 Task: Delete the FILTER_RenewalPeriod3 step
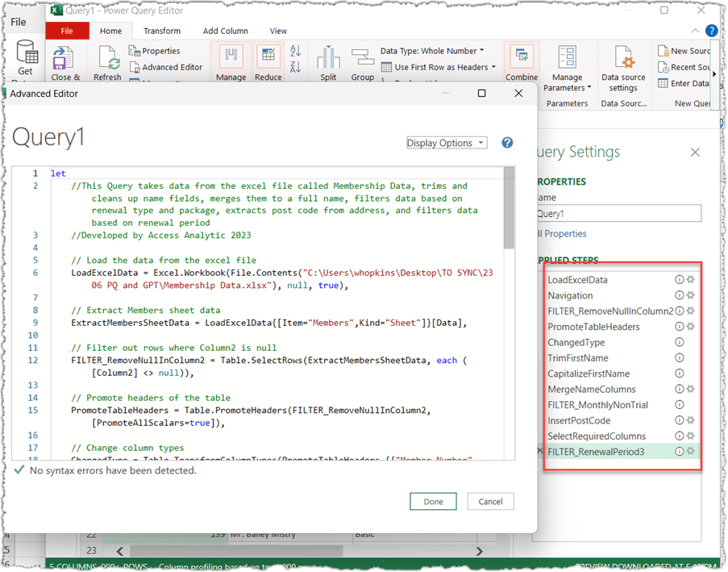point(539,450)
